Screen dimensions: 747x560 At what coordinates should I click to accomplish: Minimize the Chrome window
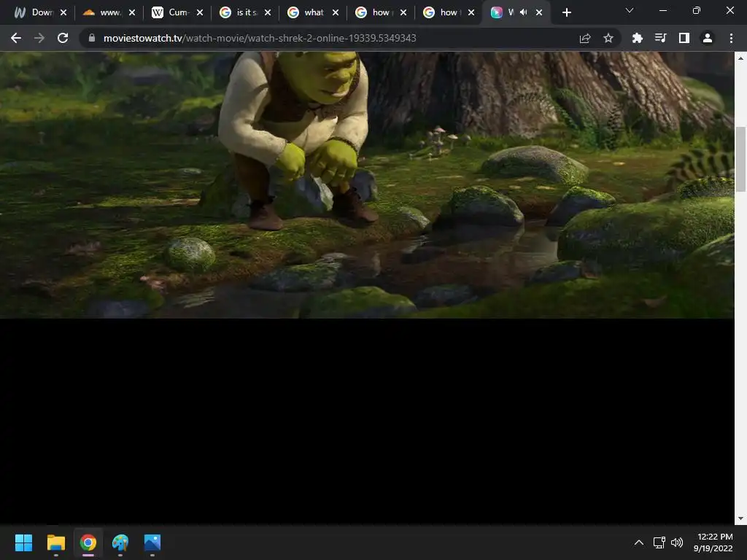662,10
